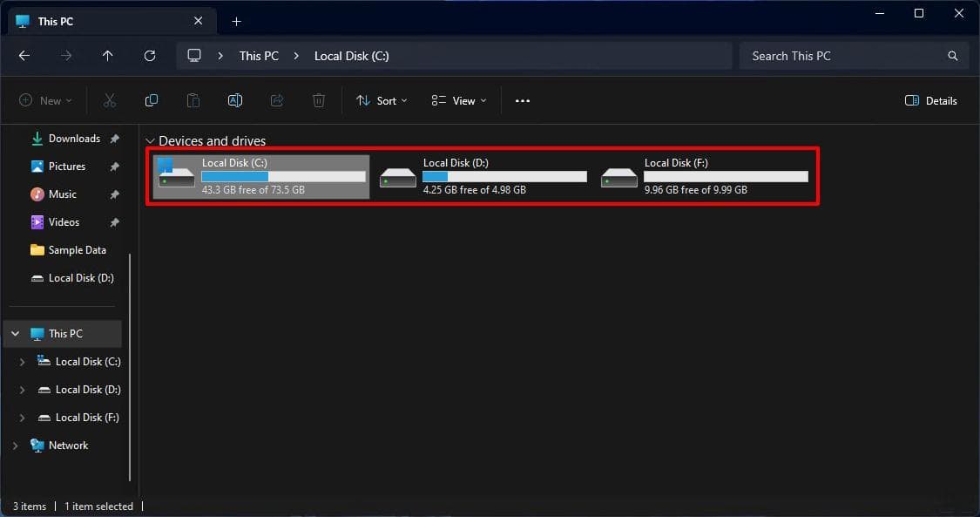Collapse the This PC tree node
This screenshot has height=517, width=980.
point(16,334)
